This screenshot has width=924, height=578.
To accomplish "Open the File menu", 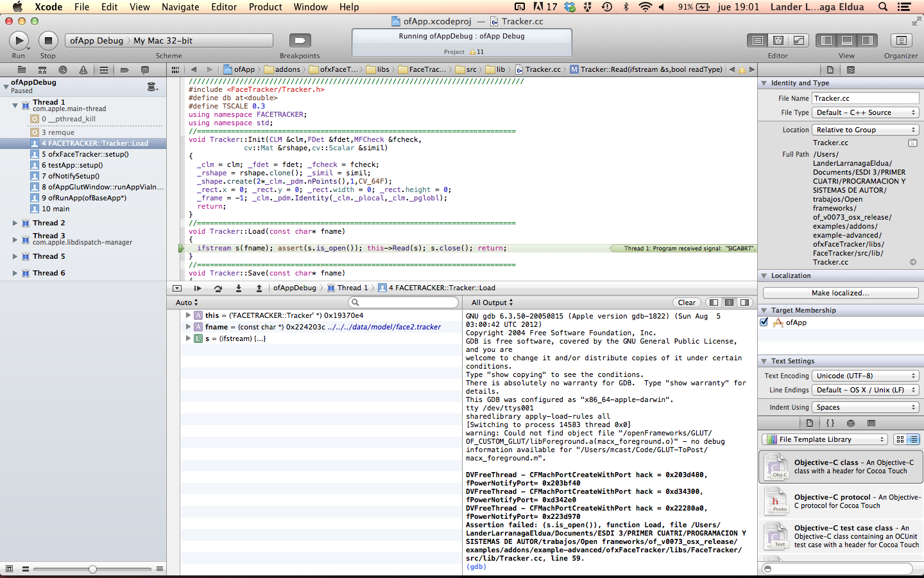I will pyautogui.click(x=81, y=7).
